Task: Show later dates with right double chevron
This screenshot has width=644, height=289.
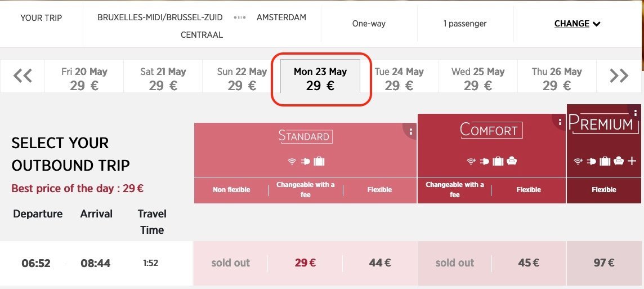Action: coord(619,76)
